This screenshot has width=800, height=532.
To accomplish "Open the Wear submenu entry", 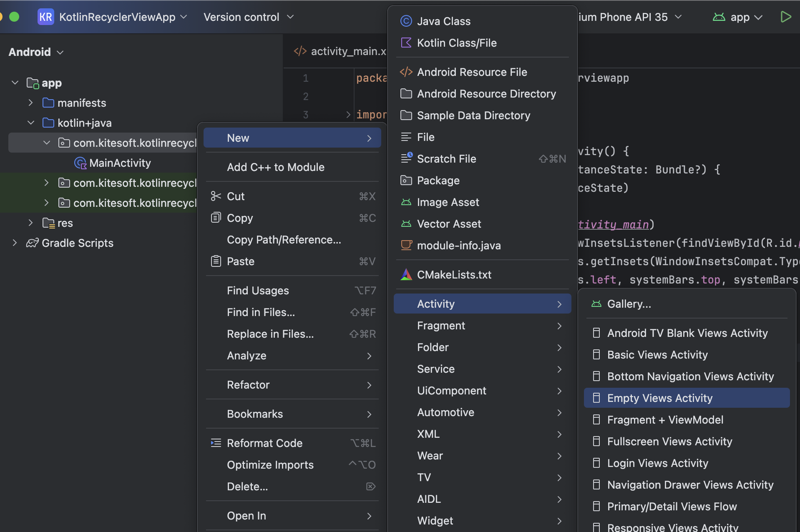I will pyautogui.click(x=482, y=456).
